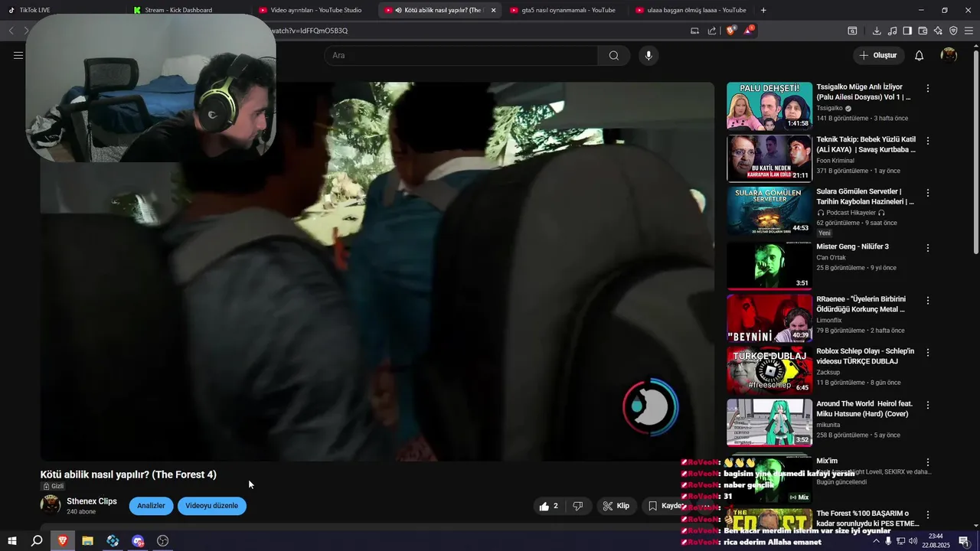Open File Explorer from taskbar
The image size is (980, 551).
tap(88, 541)
